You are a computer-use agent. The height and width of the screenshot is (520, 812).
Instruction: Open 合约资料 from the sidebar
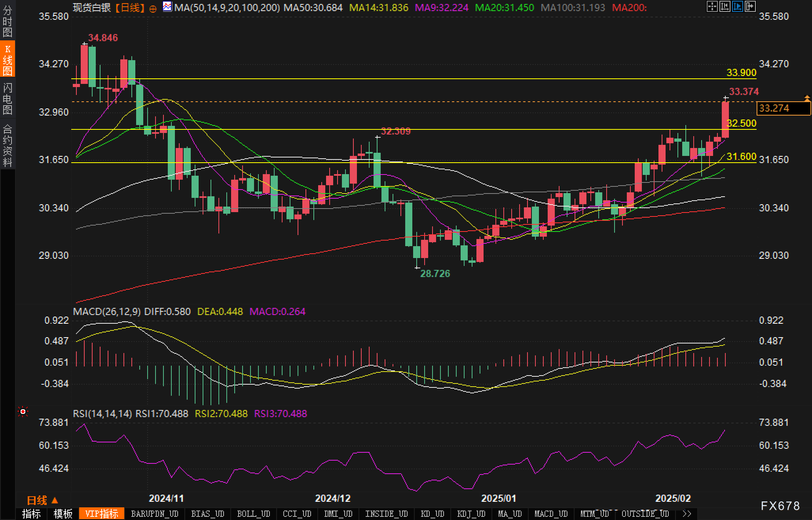pyautogui.click(x=7, y=145)
